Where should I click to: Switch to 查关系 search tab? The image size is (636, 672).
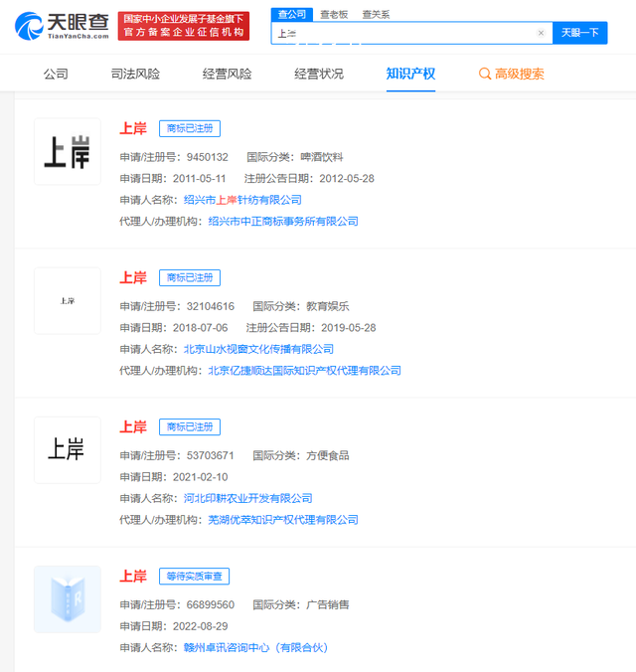coord(376,14)
